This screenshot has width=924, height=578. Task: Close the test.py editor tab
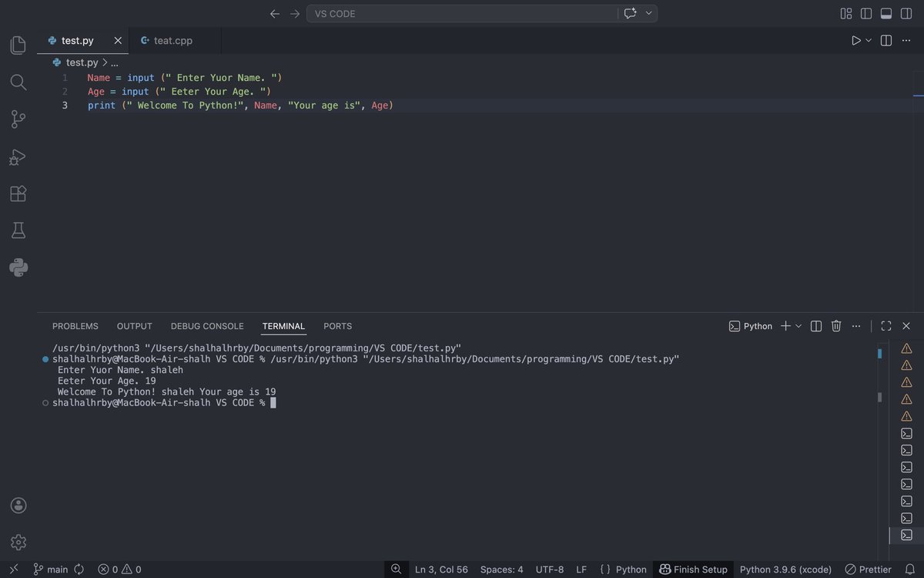click(118, 41)
